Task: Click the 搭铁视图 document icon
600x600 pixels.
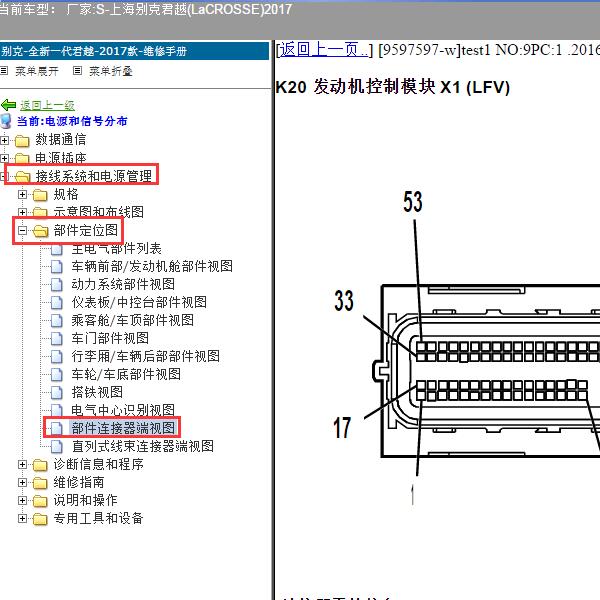Action: pyautogui.click(x=57, y=392)
